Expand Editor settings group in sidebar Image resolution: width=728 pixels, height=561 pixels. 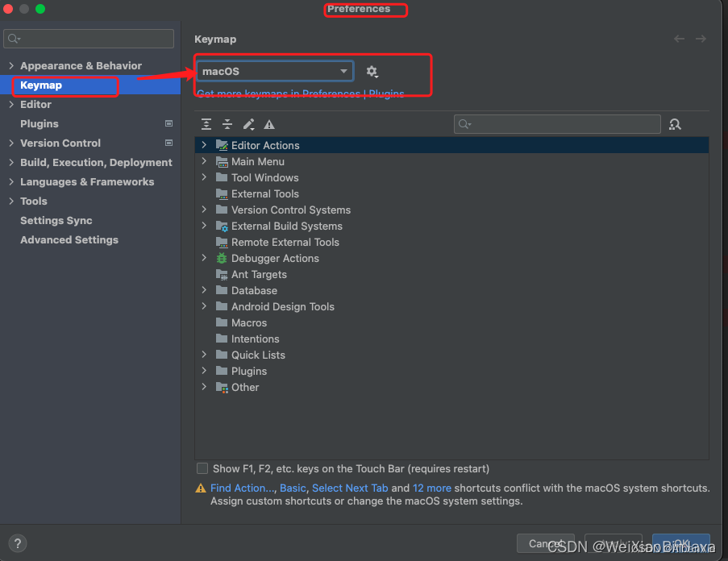coord(11,105)
